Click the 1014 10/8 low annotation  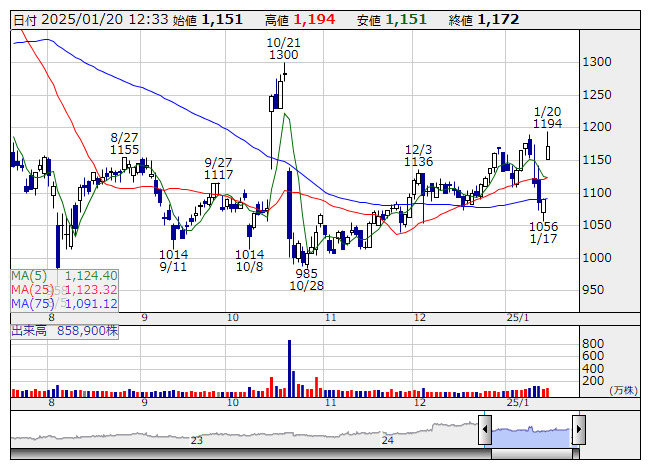click(x=249, y=261)
